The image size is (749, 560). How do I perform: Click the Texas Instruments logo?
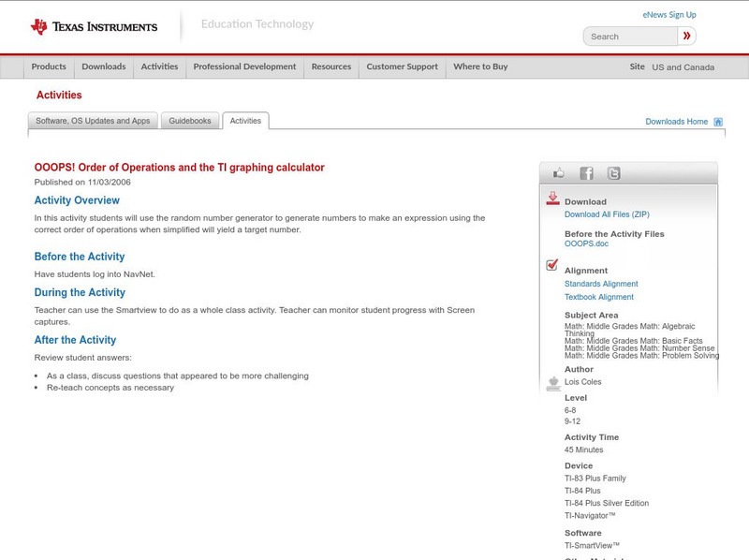[x=94, y=27]
